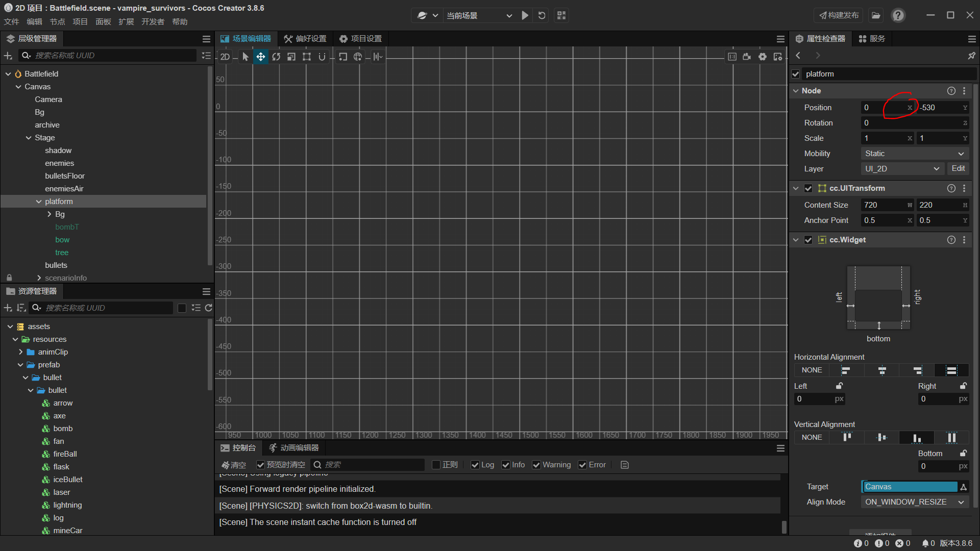The width and height of the screenshot is (980, 551).
Task: Click the 构建发布 button
Action: (x=839, y=15)
